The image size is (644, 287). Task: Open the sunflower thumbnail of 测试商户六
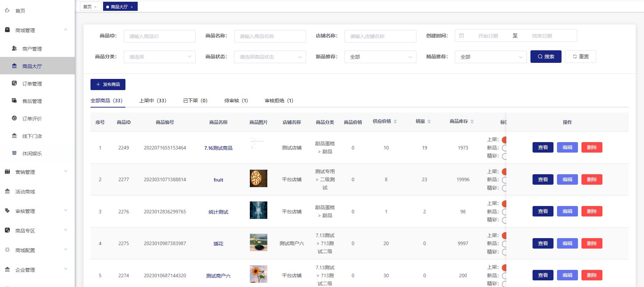coord(259,274)
